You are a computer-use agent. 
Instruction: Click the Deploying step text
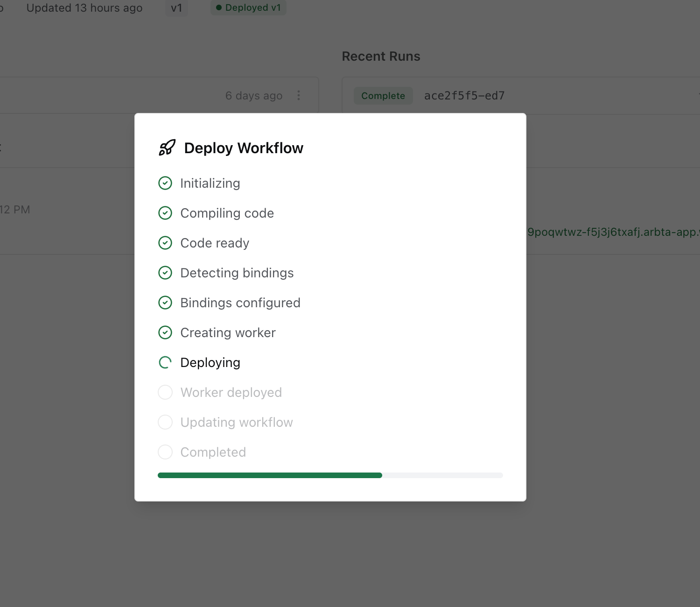click(x=210, y=363)
